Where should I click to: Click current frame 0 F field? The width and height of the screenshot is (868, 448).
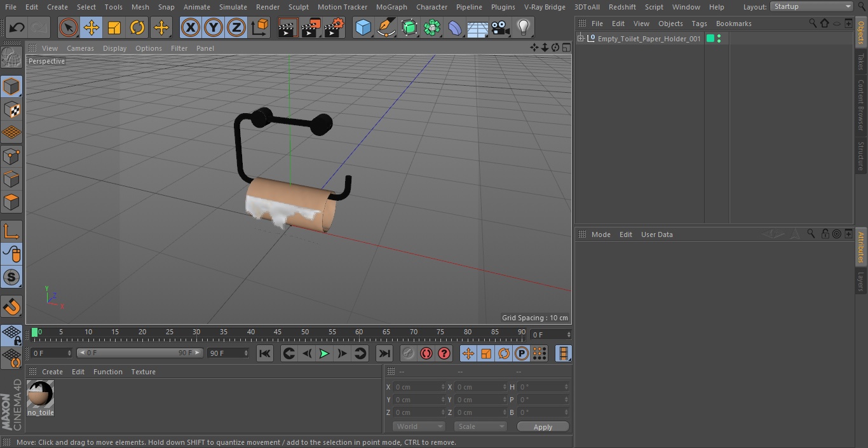pyautogui.click(x=51, y=353)
